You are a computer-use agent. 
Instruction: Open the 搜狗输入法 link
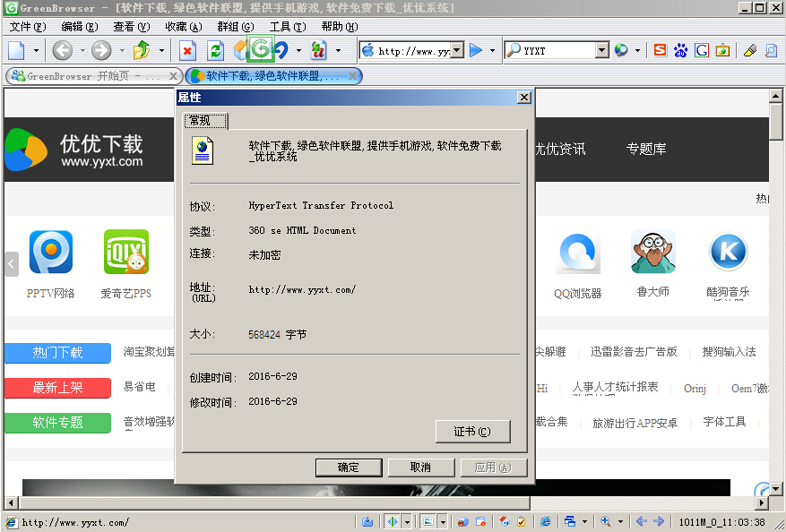pyautogui.click(x=729, y=352)
